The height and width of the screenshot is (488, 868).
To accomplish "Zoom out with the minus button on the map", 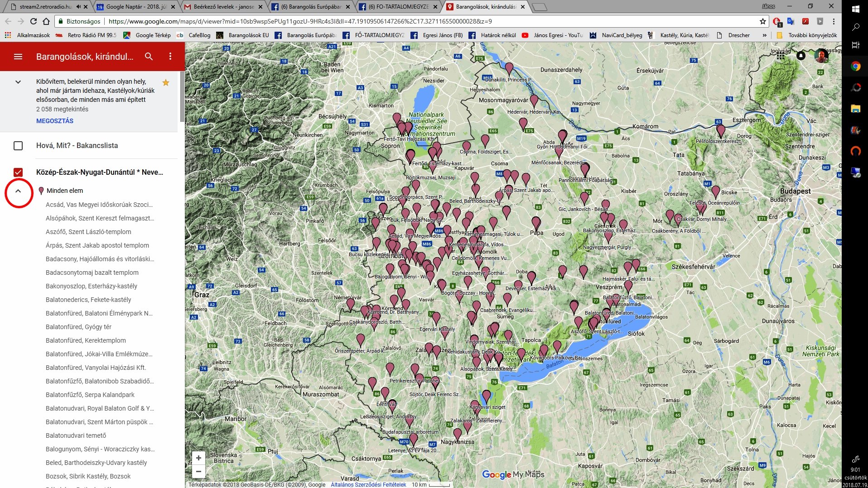I will point(198,472).
